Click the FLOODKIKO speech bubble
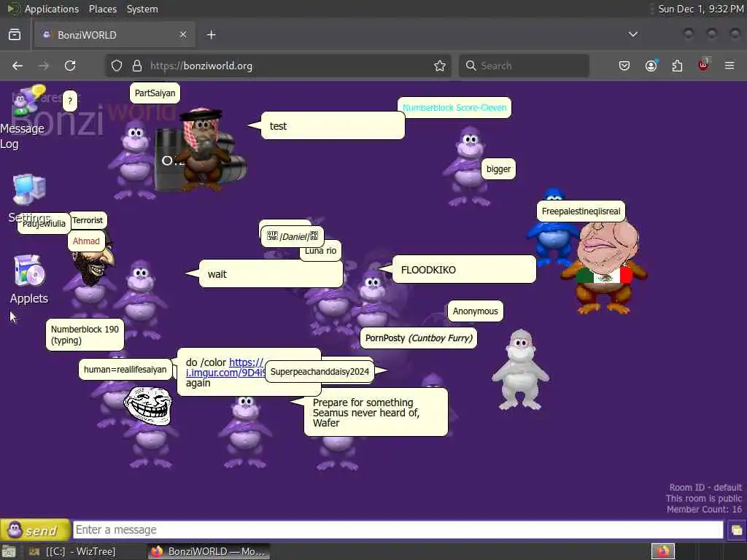 click(x=463, y=270)
